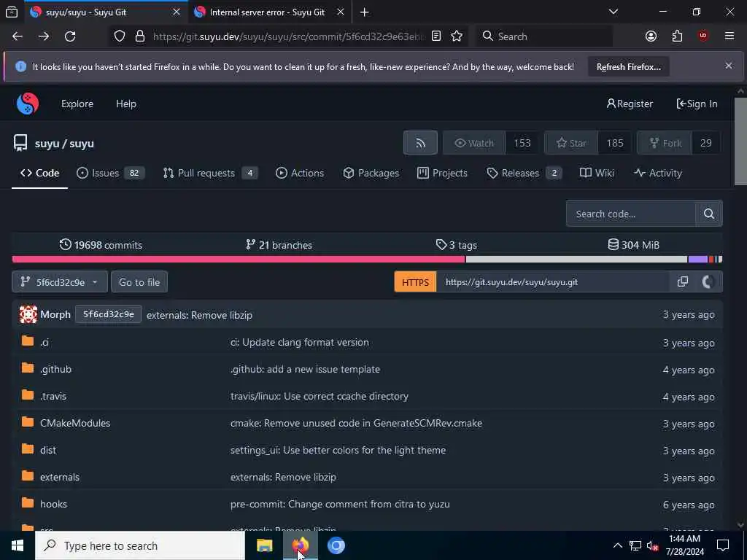The image size is (747, 560).
Task: Open the 19698 commits link
Action: 101,245
